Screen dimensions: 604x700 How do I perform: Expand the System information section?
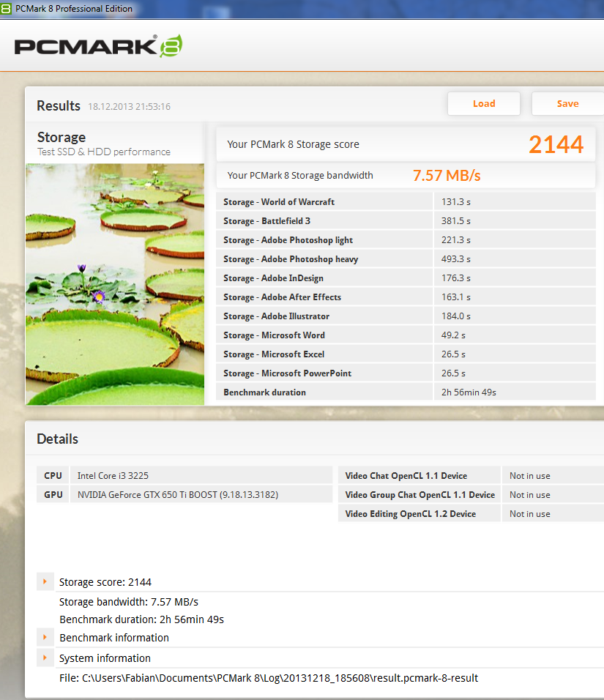tap(45, 658)
